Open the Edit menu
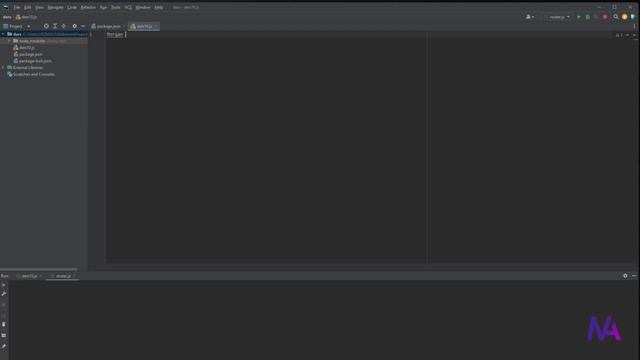Image resolution: width=640 pixels, height=360 pixels. (x=27, y=7)
